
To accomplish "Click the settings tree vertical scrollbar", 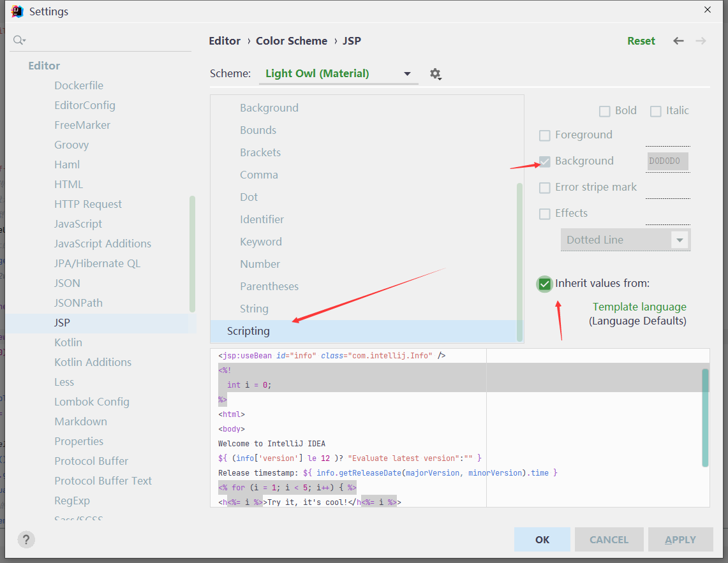I will tap(192, 254).
